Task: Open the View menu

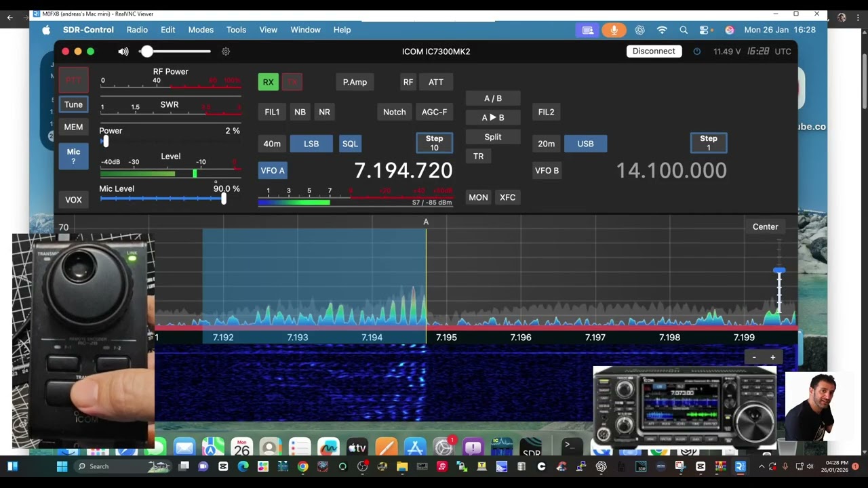Action: click(x=268, y=30)
